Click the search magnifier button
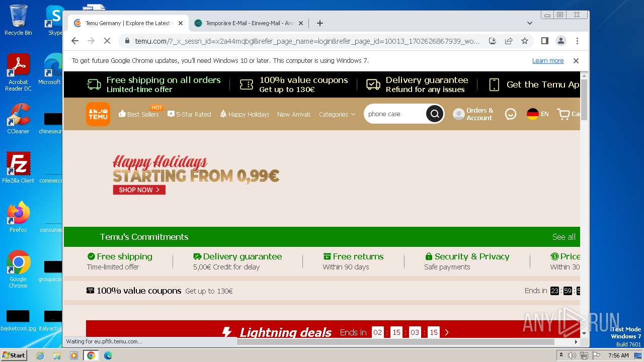This screenshot has height=362, width=644. tap(434, 114)
